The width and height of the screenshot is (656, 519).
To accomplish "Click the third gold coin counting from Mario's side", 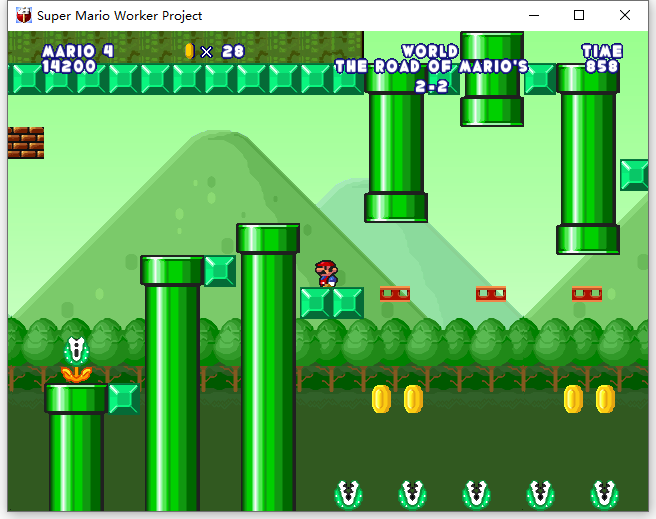I will 573,399.
